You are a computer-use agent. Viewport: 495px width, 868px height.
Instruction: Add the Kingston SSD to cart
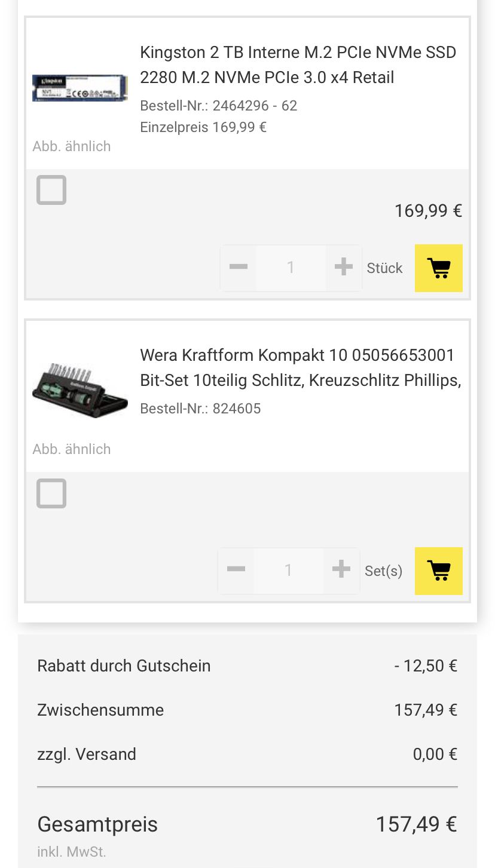point(438,268)
